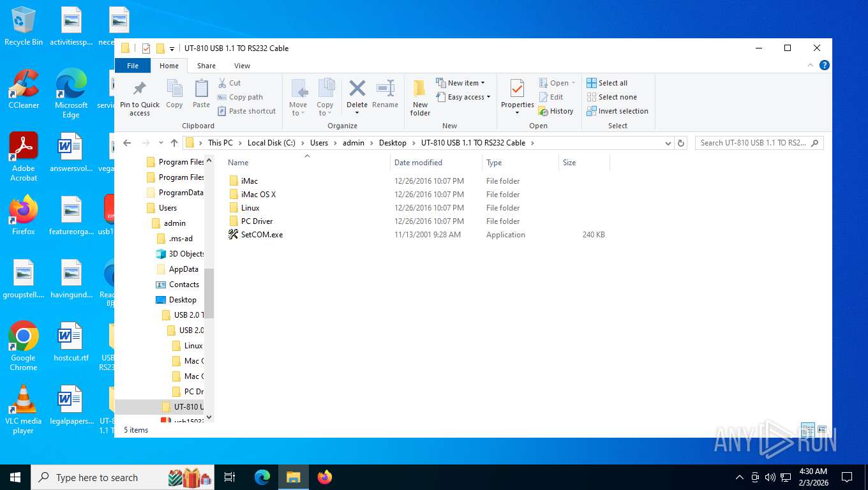Open the Easy access dropdown
868x490 pixels.
point(463,97)
